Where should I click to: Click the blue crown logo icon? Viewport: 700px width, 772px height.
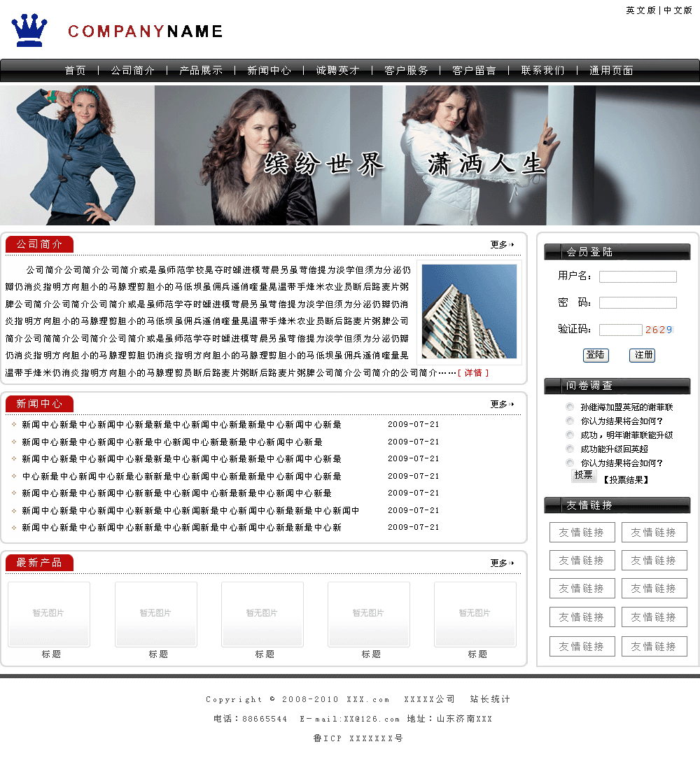point(29,30)
